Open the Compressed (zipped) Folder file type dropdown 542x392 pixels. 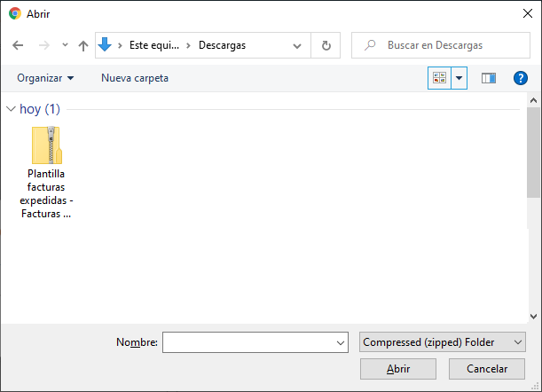point(443,342)
